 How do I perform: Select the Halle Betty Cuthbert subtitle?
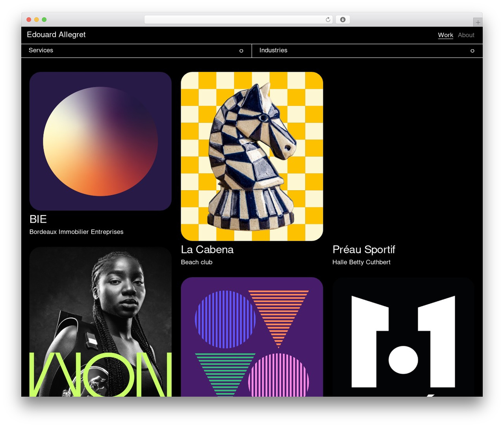coord(361,262)
